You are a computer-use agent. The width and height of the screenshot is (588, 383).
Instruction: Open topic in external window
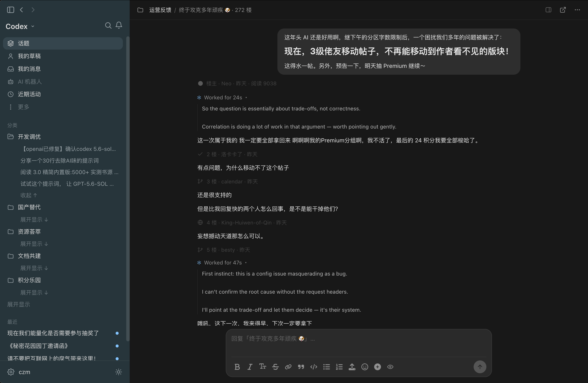562,10
